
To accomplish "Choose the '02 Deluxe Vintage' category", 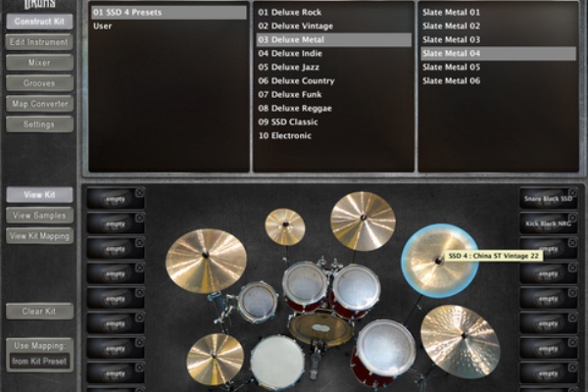I will point(334,25).
